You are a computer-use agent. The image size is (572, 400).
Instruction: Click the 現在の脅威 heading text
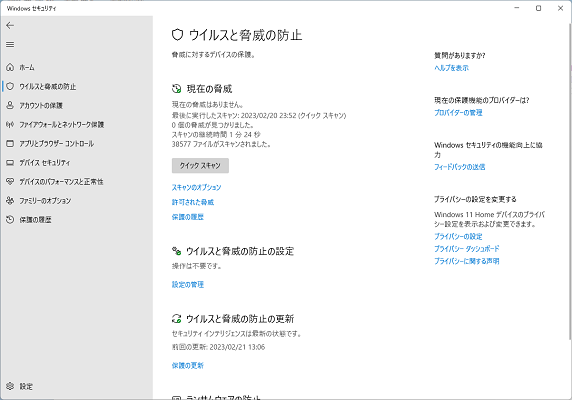tap(209, 89)
